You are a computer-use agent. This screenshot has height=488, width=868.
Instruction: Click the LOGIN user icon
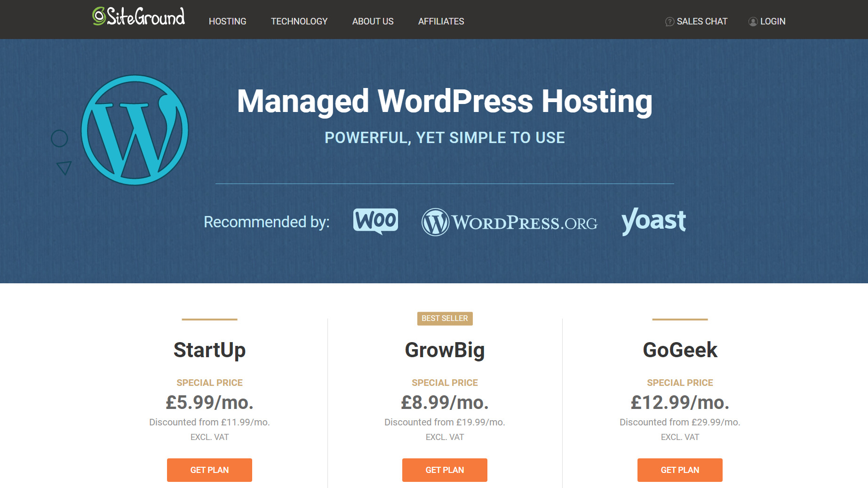(753, 22)
